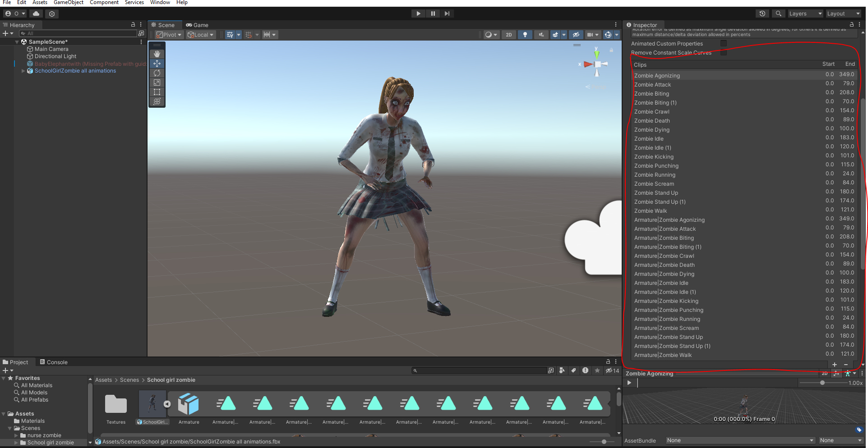Switch to the Console tab
Image resolution: width=868 pixels, height=448 pixels.
(54, 362)
